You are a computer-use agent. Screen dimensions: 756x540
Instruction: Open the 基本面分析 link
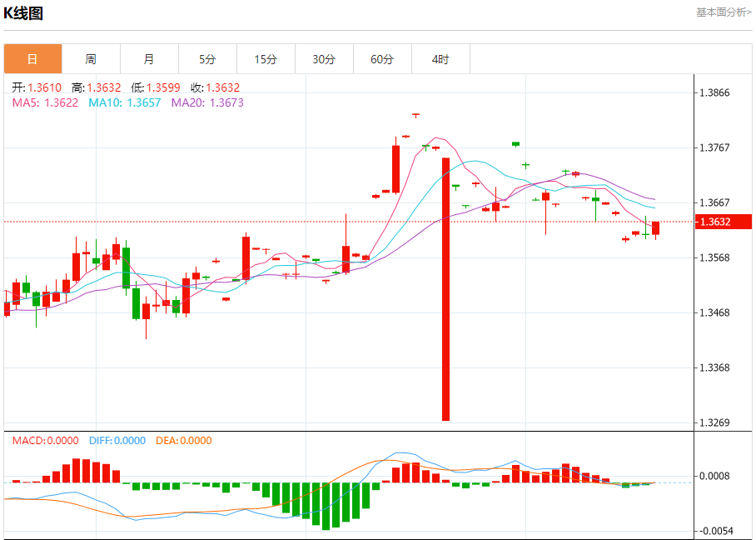724,12
